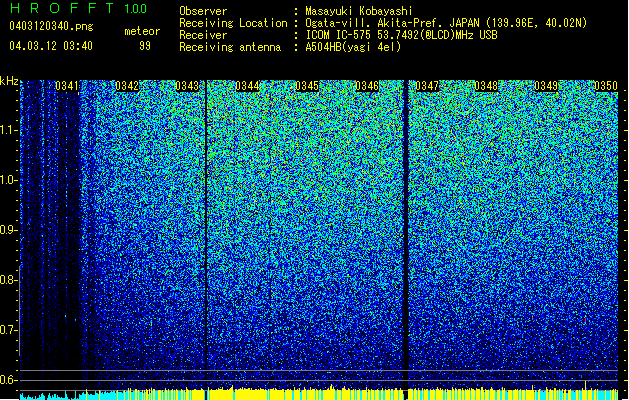The height and width of the screenshot is (400, 629).
Task: Click the 0342 time marker
Action: 127,86
